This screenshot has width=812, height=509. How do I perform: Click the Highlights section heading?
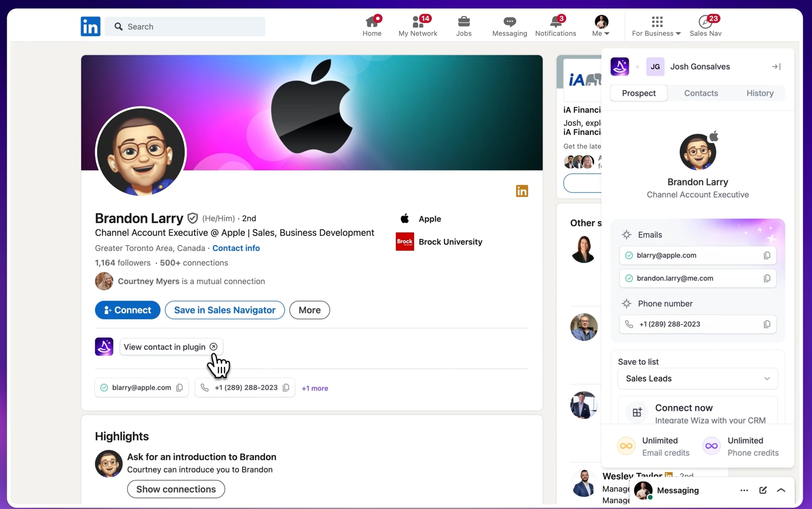(x=122, y=436)
